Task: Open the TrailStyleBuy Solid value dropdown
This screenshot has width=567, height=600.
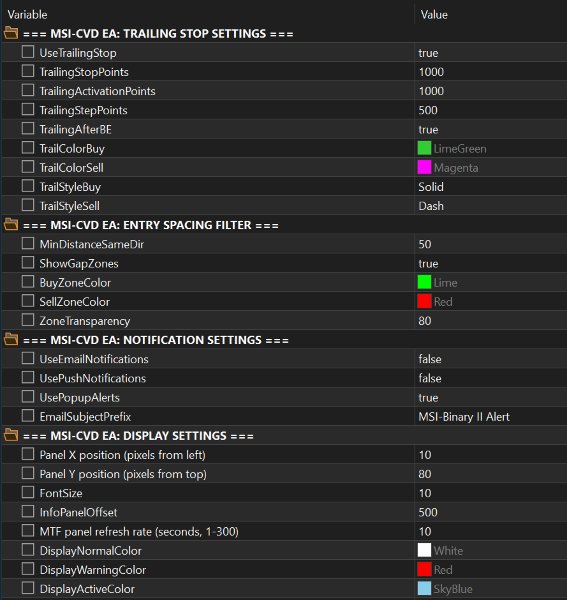Action: (490, 187)
